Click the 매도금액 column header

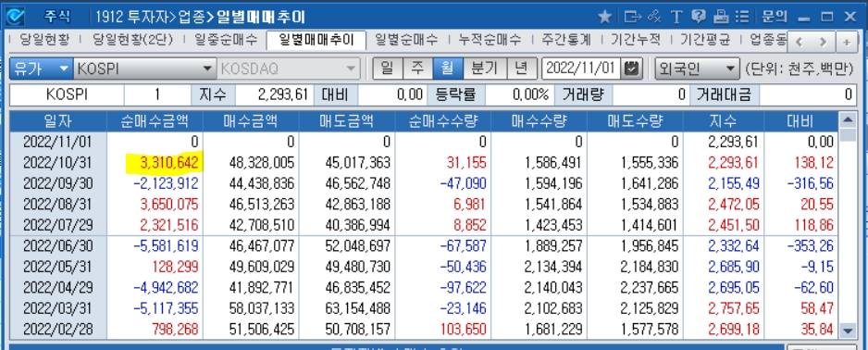click(x=346, y=121)
